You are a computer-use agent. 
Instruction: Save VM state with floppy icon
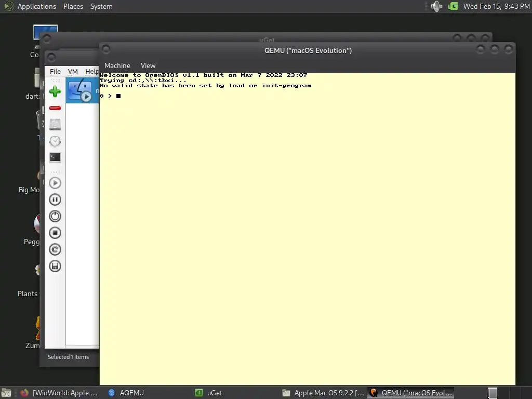click(55, 266)
